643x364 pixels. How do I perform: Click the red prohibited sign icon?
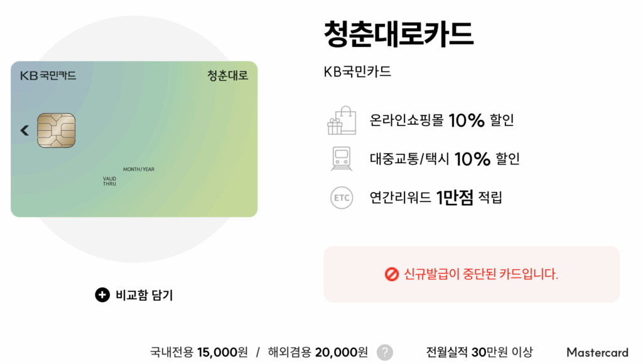point(392,274)
